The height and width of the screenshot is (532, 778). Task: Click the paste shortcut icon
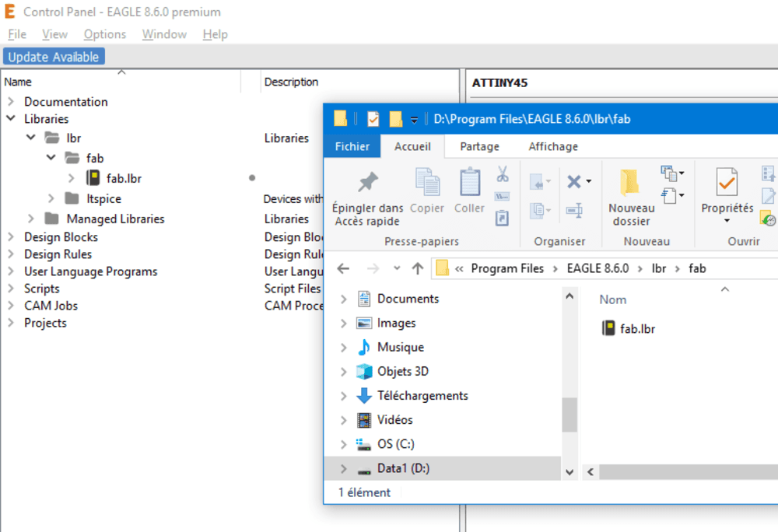[502, 218]
